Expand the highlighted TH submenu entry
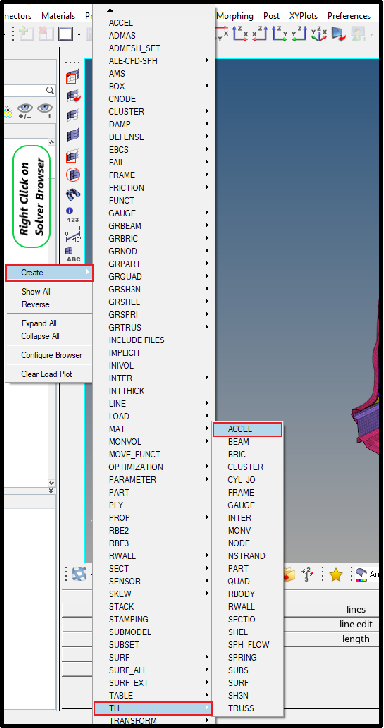This screenshot has height=728, width=384. tap(153, 708)
